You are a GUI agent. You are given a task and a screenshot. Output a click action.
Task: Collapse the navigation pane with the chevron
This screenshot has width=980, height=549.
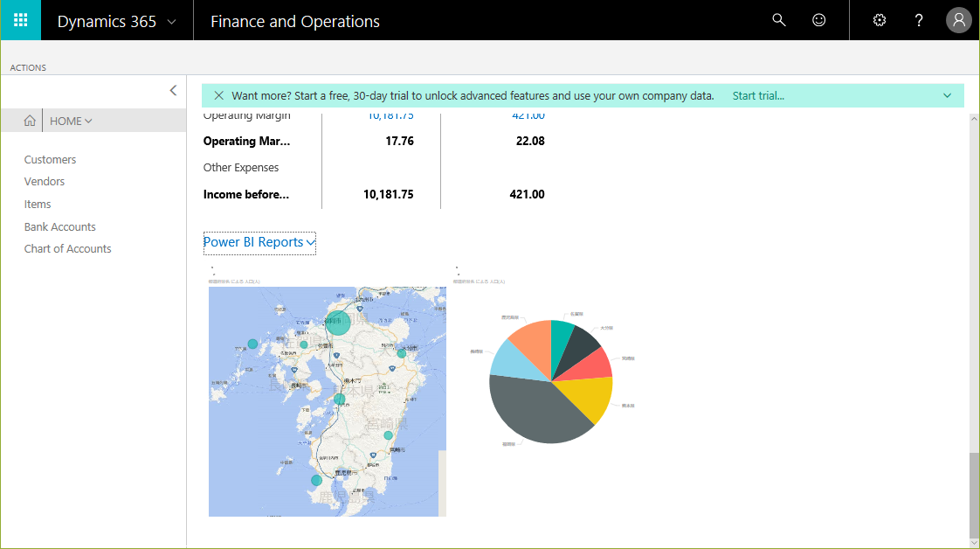click(173, 91)
